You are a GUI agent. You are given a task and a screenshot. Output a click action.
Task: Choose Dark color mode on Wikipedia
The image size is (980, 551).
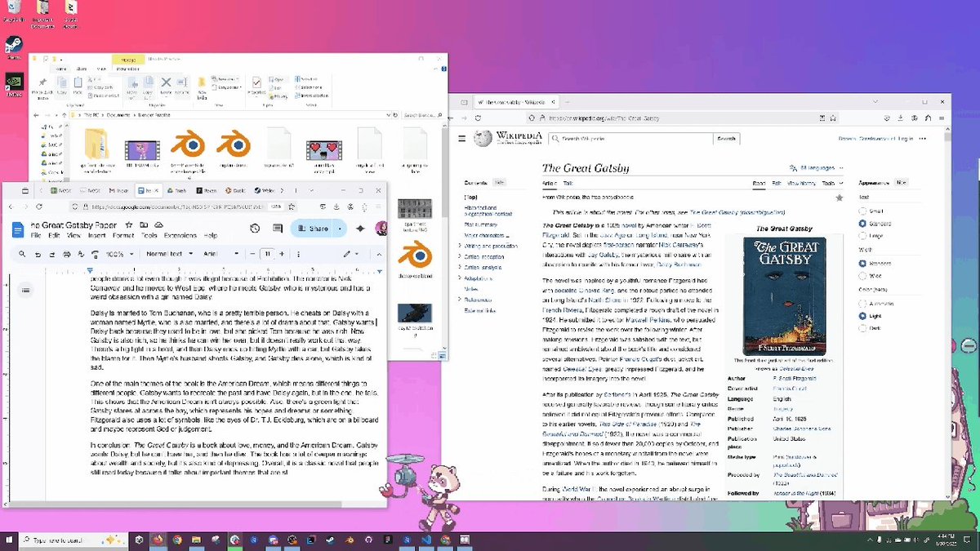pyautogui.click(x=862, y=327)
